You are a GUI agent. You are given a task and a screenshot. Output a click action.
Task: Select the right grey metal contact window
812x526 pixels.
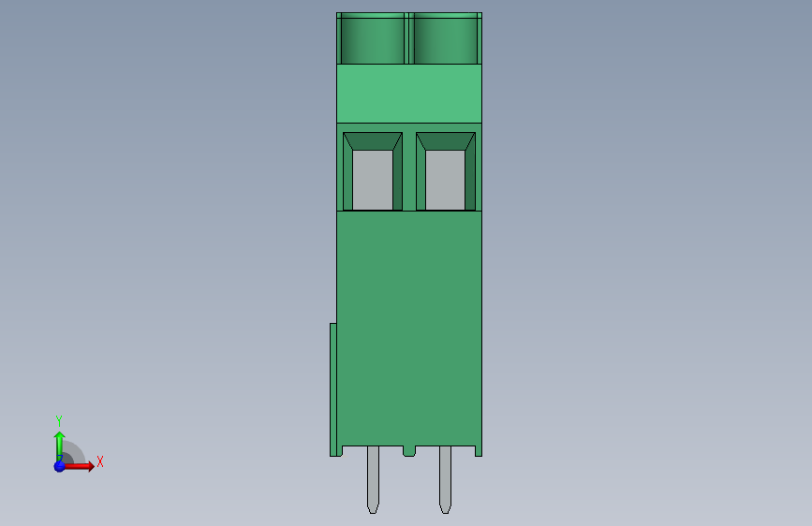tap(446, 180)
